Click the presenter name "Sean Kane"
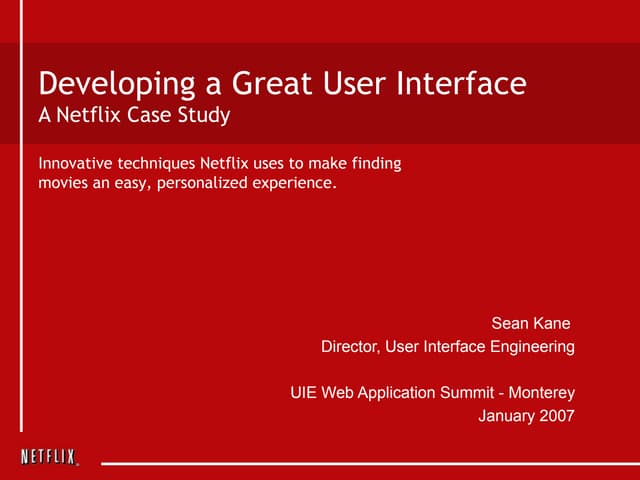This screenshot has height=480, width=640. coord(531,323)
